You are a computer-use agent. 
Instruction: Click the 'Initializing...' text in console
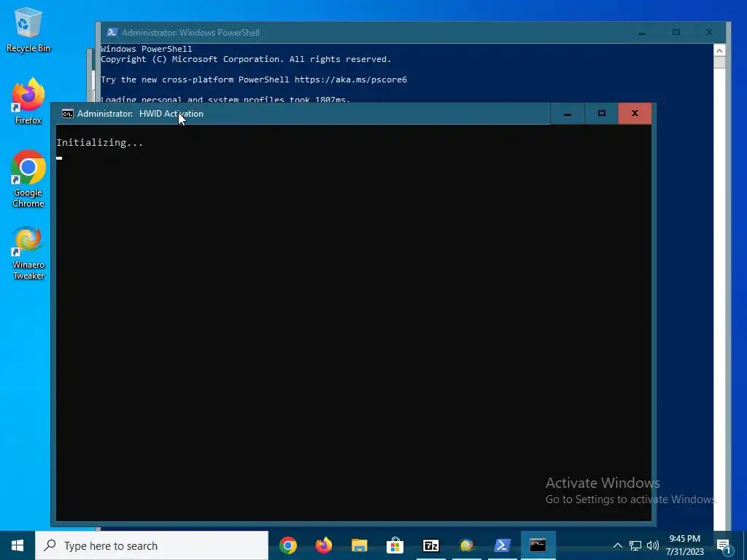[x=99, y=143]
